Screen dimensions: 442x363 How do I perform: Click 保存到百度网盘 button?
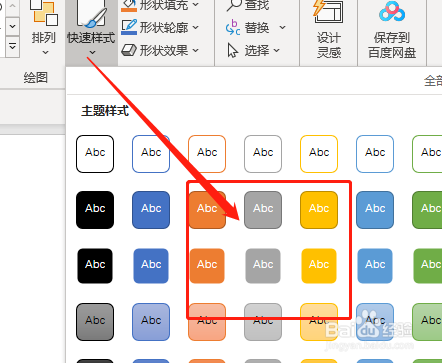(392, 29)
